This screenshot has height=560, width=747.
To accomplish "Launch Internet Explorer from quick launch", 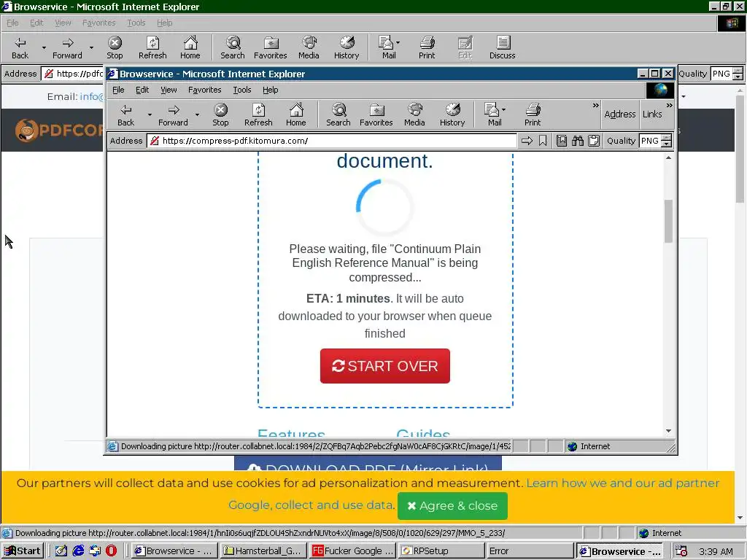I will pyautogui.click(x=78, y=551).
